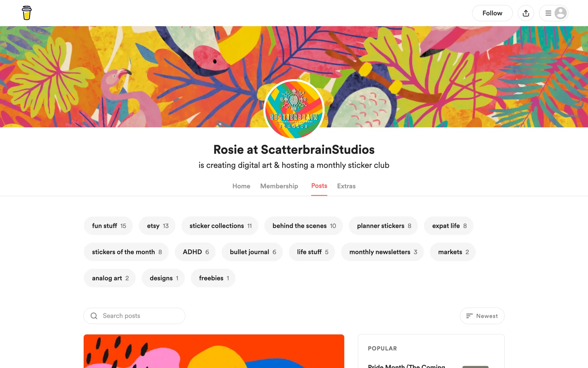Click the Buy Me a Coffee cup logo
This screenshot has height=368, width=588.
coord(27,13)
